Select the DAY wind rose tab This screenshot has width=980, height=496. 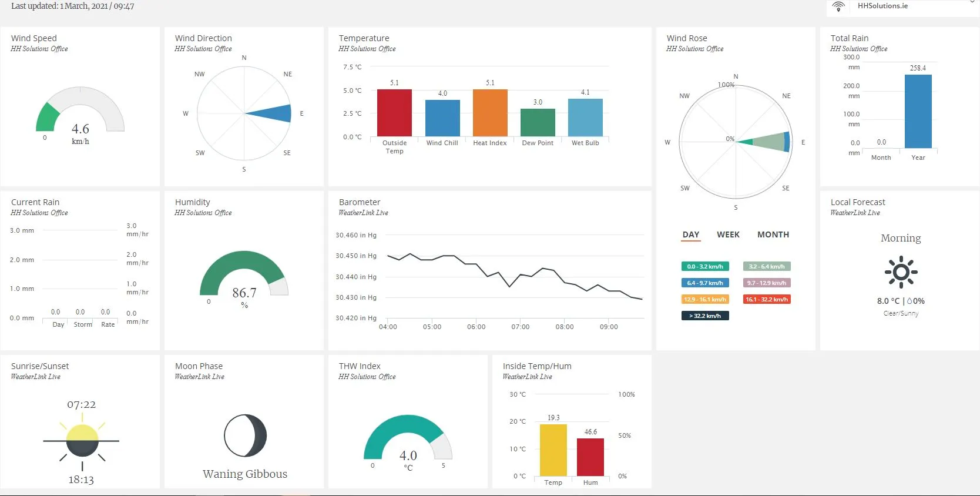(x=691, y=235)
